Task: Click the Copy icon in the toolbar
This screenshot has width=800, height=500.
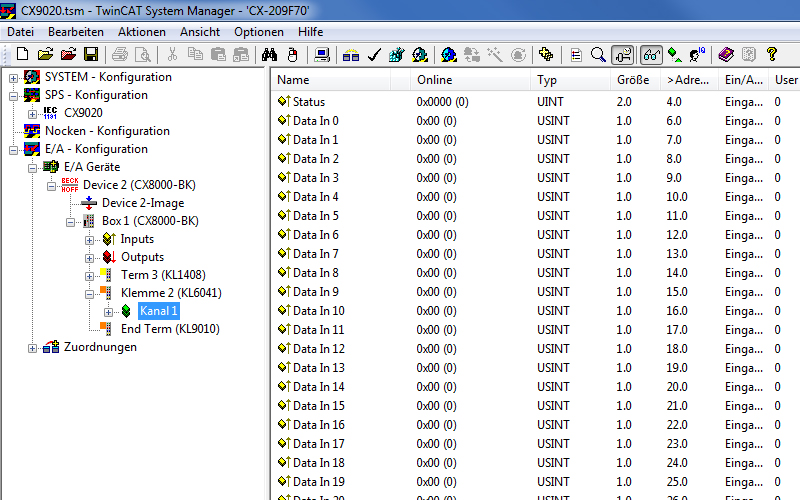Action: point(195,54)
